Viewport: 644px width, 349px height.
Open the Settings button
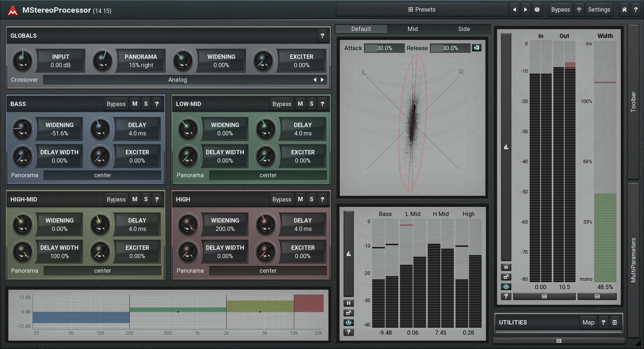tap(599, 10)
